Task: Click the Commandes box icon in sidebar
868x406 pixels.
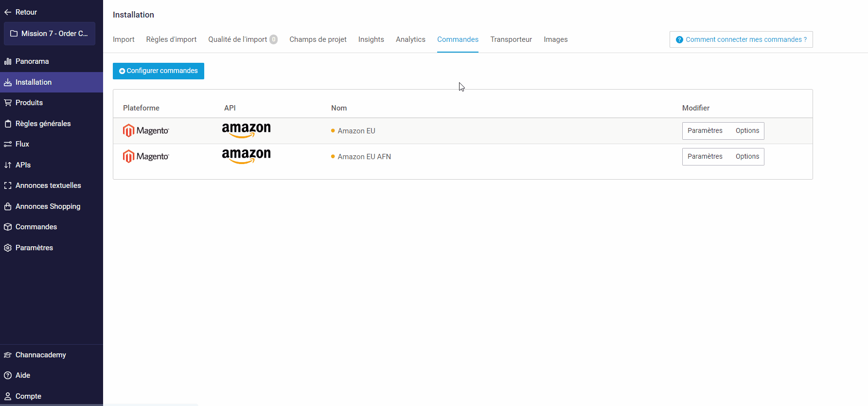Action: click(x=8, y=227)
